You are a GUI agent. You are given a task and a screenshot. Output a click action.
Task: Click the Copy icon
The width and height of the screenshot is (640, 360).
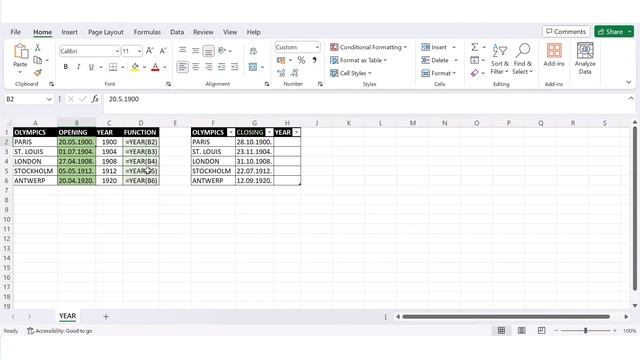(x=38, y=60)
